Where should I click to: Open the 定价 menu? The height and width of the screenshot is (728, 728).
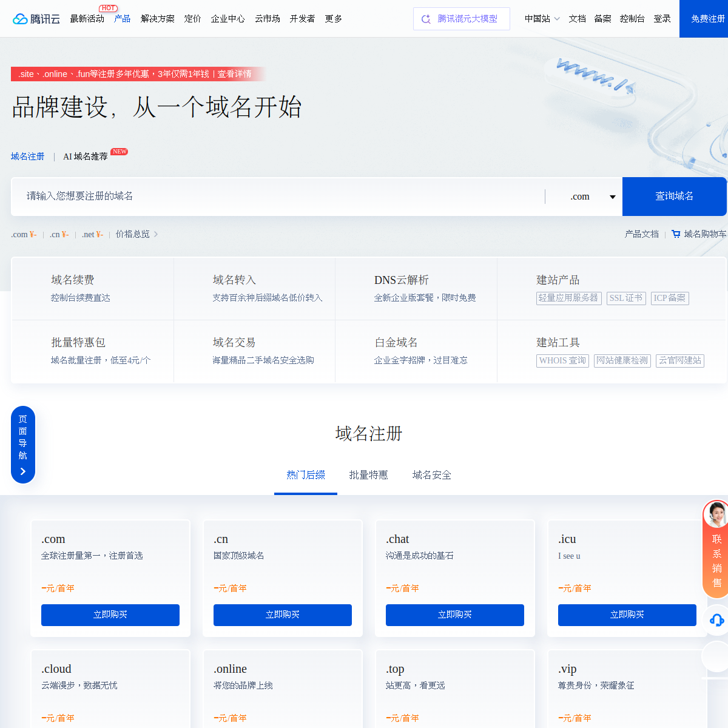pyautogui.click(x=193, y=19)
